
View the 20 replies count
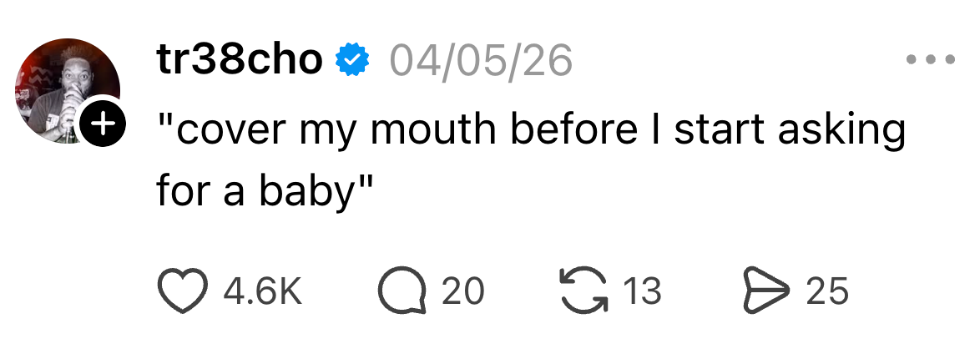click(462, 291)
